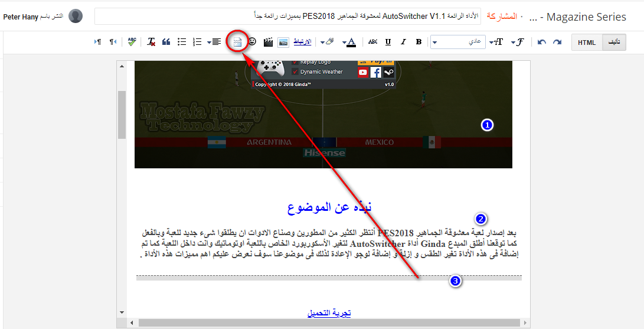Click into the post title field
Image resolution: width=644 pixels, height=329 pixels.
click(287, 17)
